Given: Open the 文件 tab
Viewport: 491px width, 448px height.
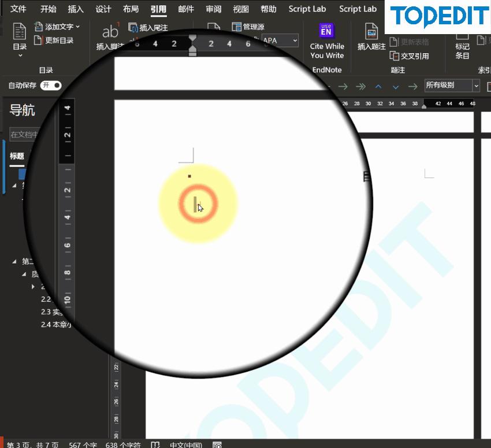Looking at the screenshot, I should pos(18,9).
